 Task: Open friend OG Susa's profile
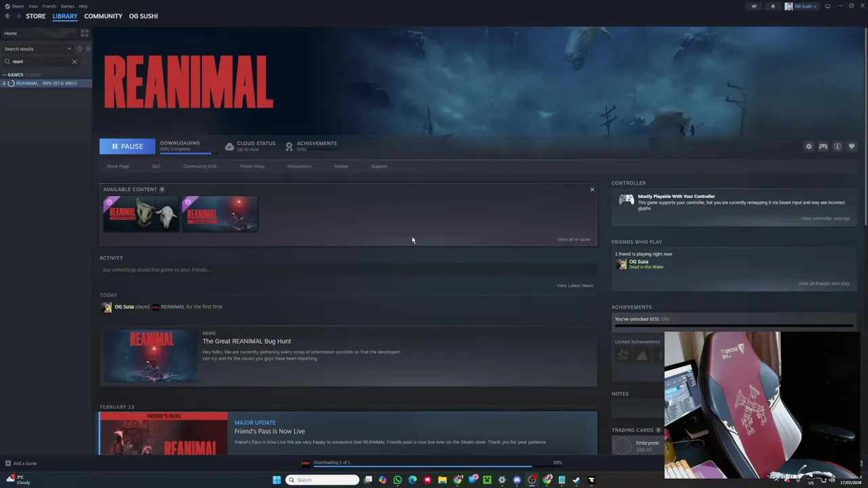pos(638,264)
